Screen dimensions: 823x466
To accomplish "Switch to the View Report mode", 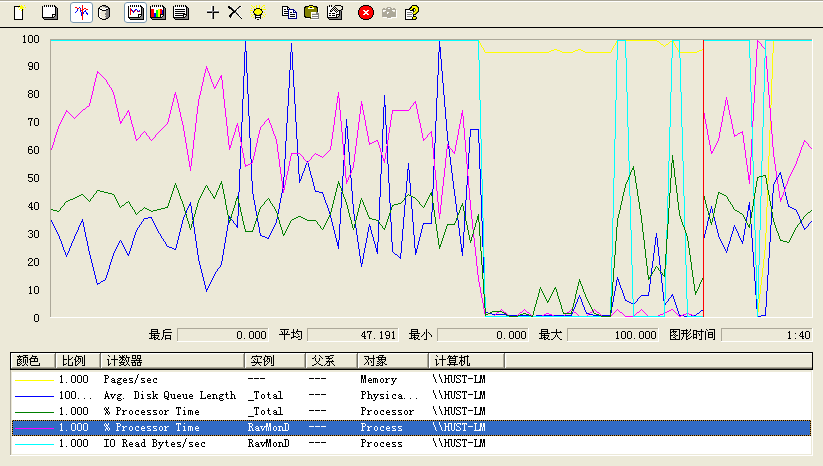I will [180, 12].
